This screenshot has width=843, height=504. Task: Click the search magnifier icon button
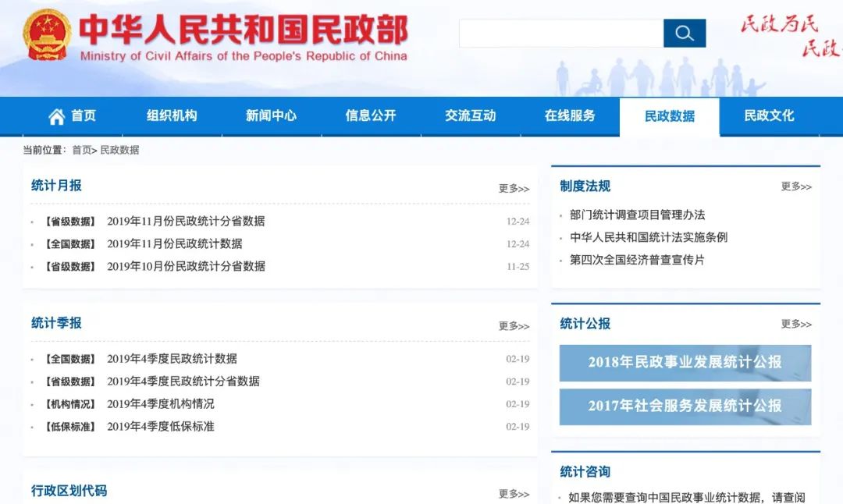684,34
